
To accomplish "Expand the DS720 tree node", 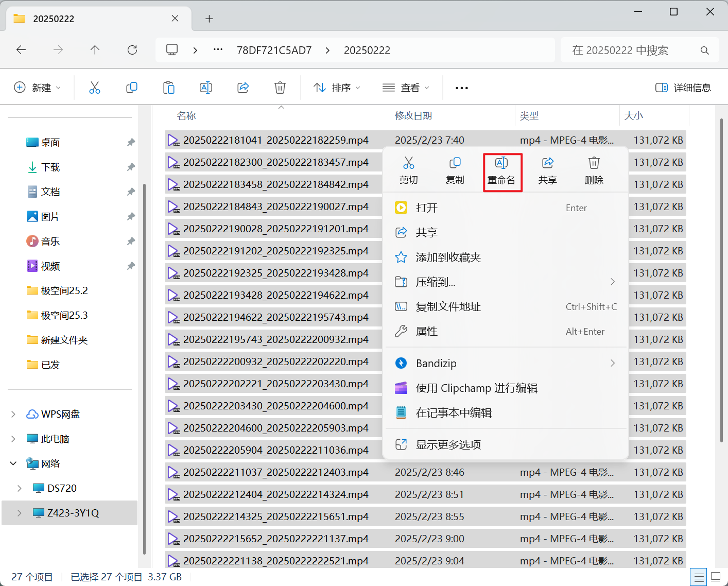I will [x=20, y=488].
